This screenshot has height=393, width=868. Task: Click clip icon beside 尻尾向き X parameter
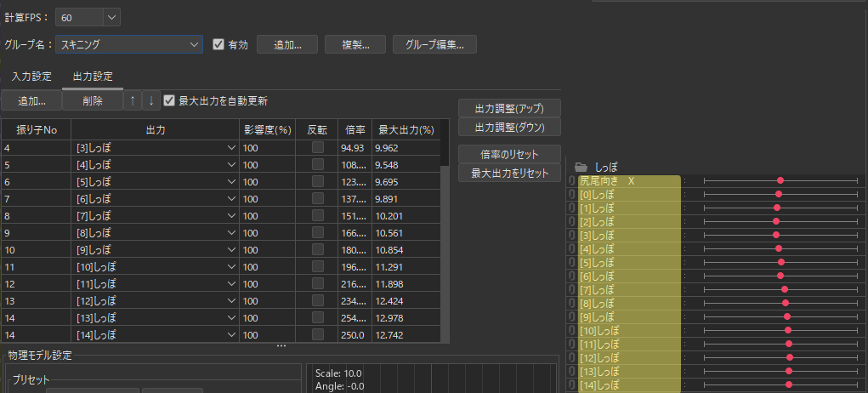[572, 180]
